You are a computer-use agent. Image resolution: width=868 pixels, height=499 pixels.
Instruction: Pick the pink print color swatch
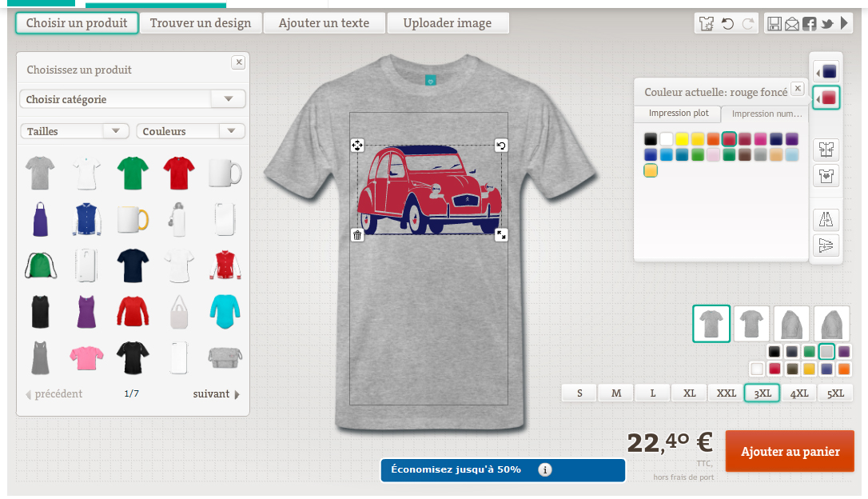(761, 139)
